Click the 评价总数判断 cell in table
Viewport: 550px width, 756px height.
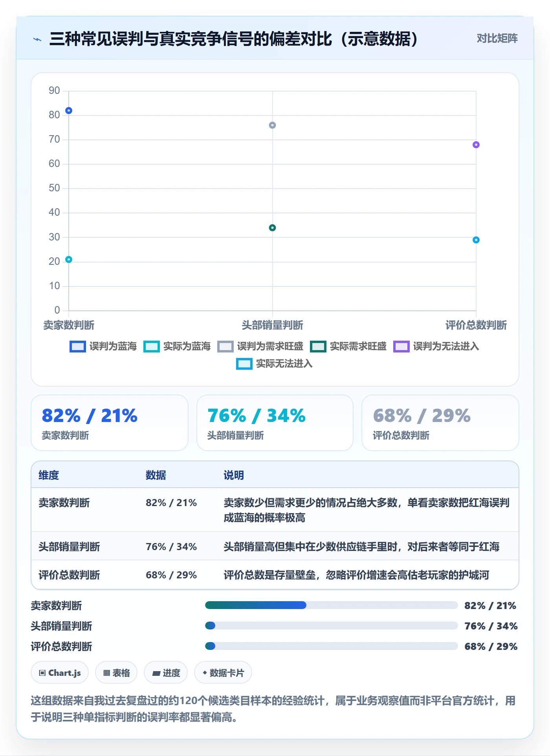[69, 575]
